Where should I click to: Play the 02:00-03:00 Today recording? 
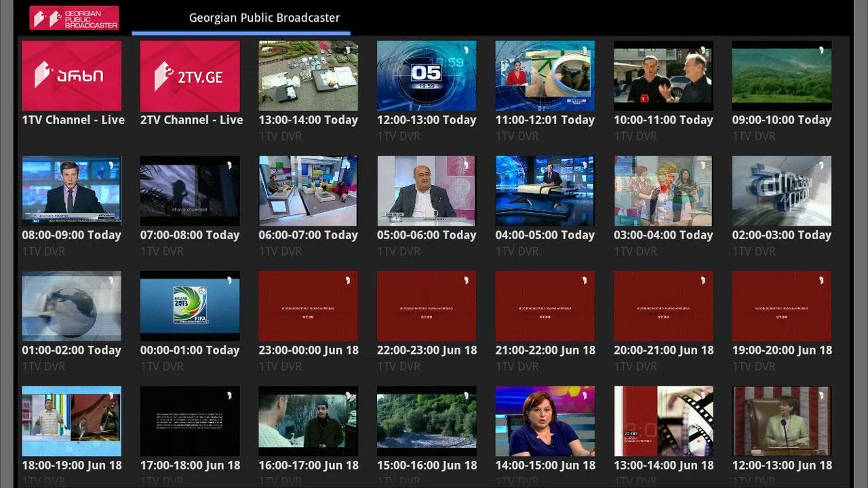[x=781, y=190]
